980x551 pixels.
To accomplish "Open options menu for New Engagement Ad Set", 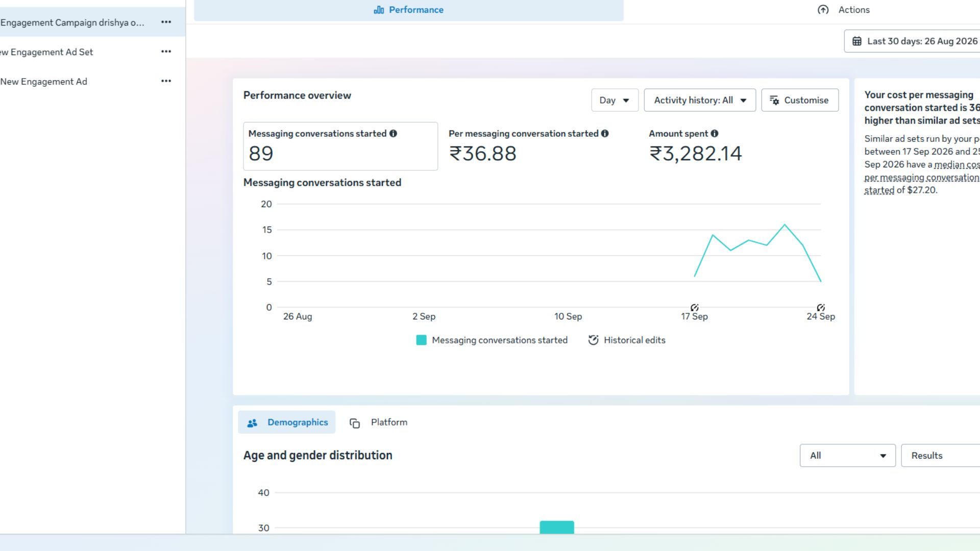I will [x=166, y=52].
